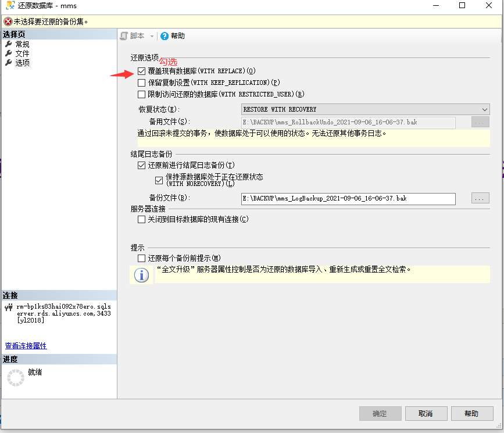Image resolution: width=504 pixels, height=433 pixels.
Task: Click the wrench icon beside 文件
Action: pyautogui.click(x=9, y=53)
